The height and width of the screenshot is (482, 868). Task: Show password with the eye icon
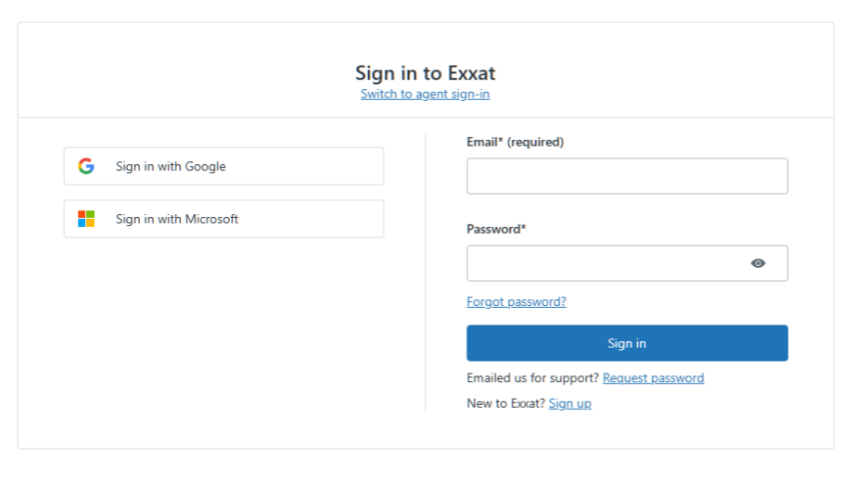[758, 263]
